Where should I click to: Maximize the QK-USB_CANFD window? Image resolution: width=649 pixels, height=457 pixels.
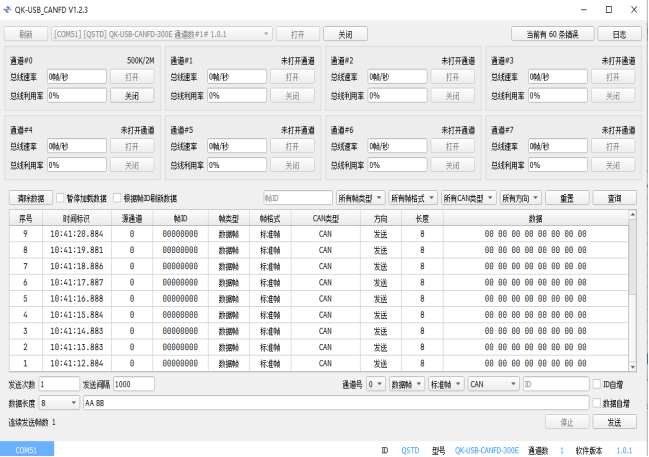[609, 10]
